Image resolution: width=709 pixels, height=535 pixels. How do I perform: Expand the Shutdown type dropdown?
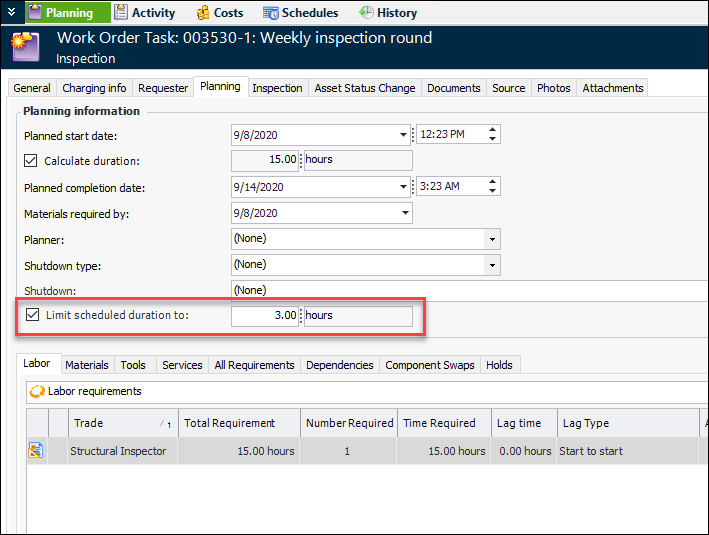pyautogui.click(x=491, y=265)
